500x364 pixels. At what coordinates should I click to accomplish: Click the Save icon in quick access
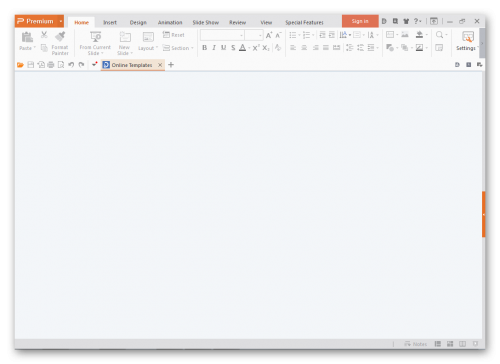(30, 65)
